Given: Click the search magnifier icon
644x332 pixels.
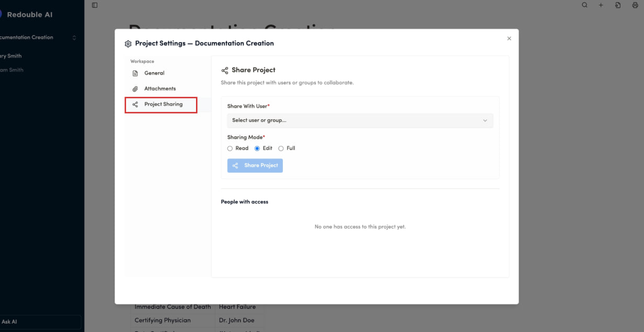Looking at the screenshot, I should 584,5.
